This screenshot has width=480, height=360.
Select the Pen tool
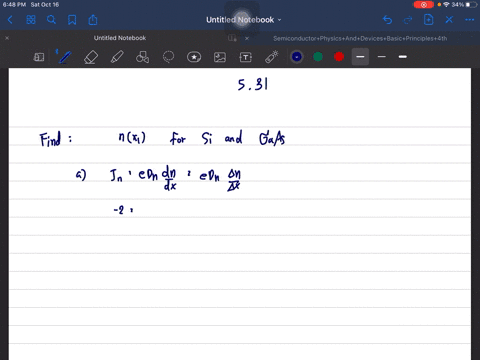click(65, 57)
